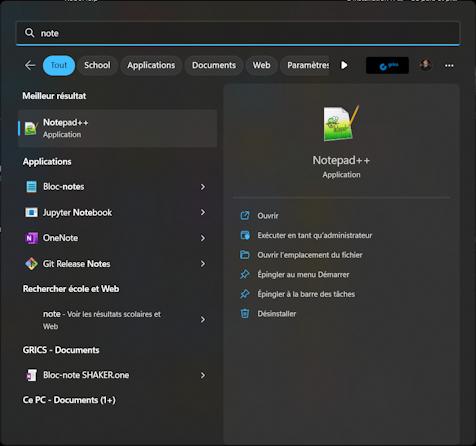
Task: Expand Bloc-note SHAKER.one chevron
Action: point(203,375)
